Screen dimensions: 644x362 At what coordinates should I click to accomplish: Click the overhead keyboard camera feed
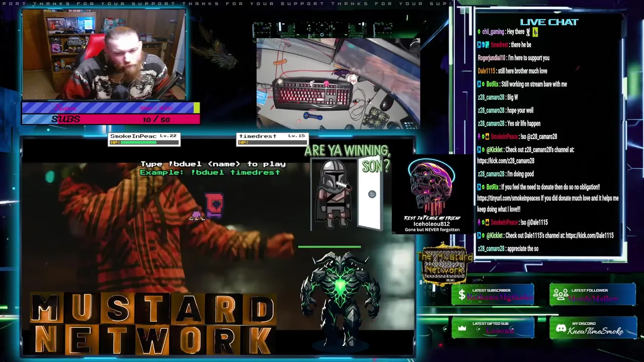tap(338, 83)
